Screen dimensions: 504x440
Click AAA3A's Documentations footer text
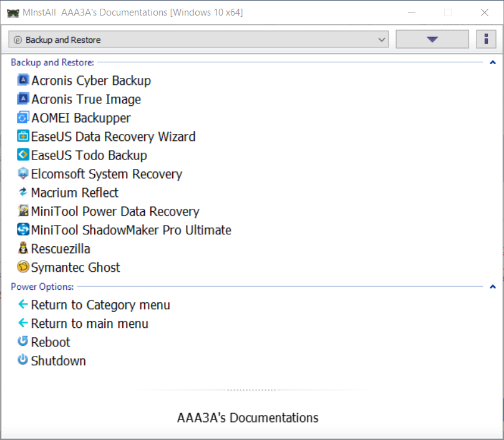coord(248,418)
